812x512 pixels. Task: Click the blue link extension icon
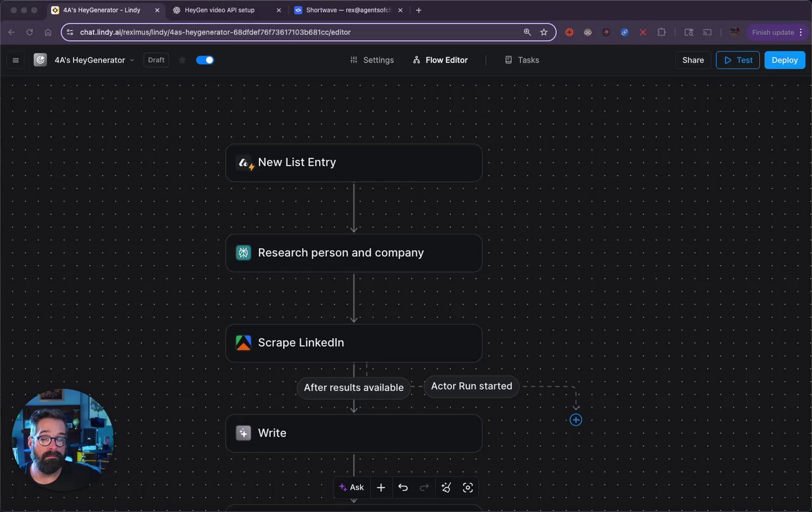[624, 32]
